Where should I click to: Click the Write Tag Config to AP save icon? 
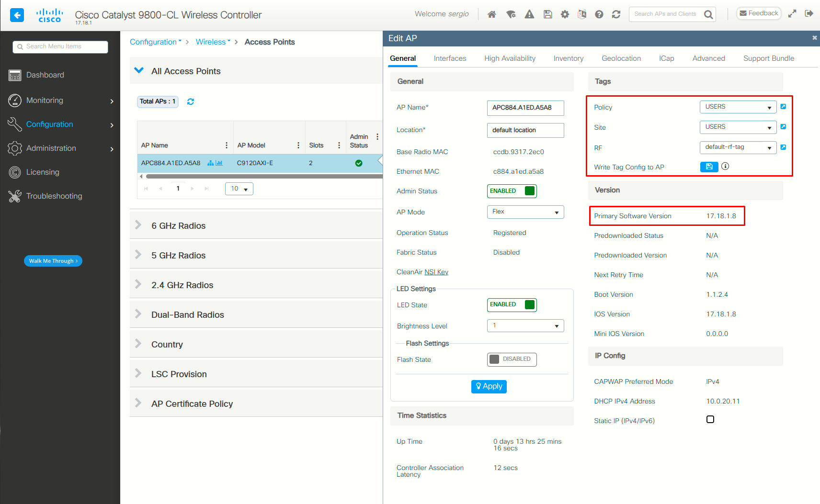coord(709,167)
